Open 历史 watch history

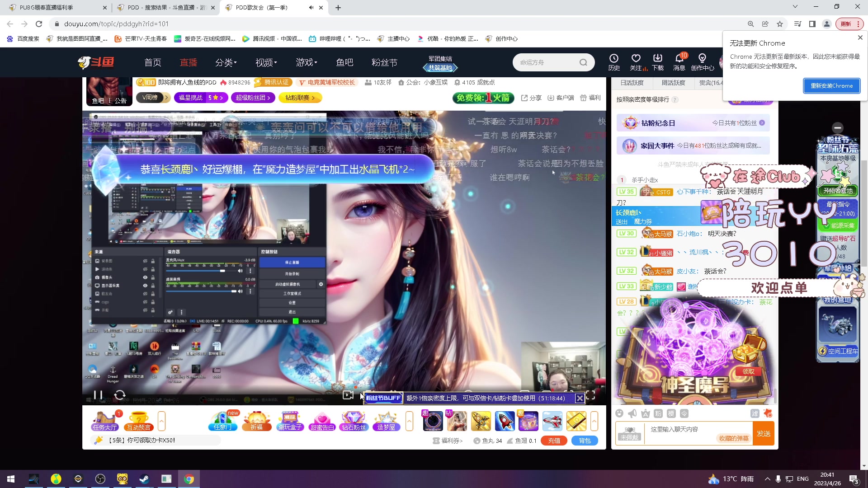coord(614,62)
